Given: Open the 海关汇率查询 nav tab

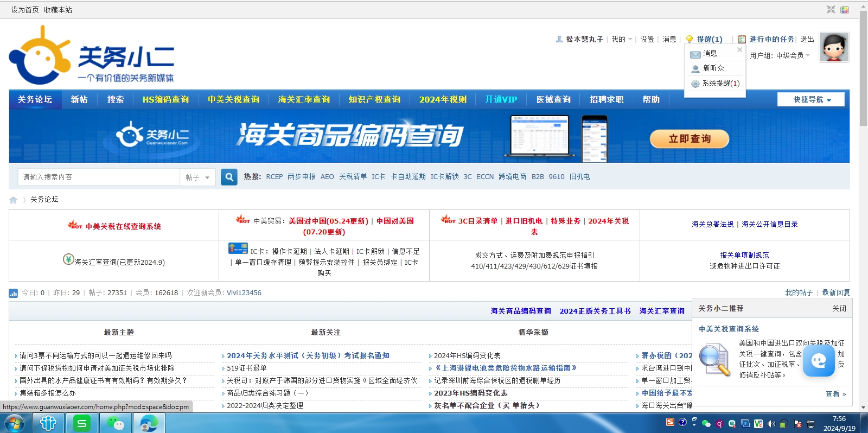Looking at the screenshot, I should coord(304,99).
